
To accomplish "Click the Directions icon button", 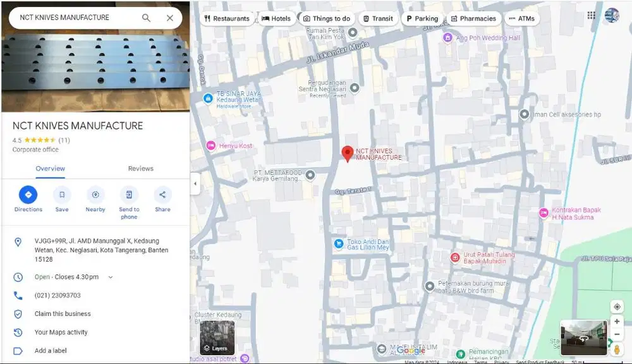I will coord(28,195).
